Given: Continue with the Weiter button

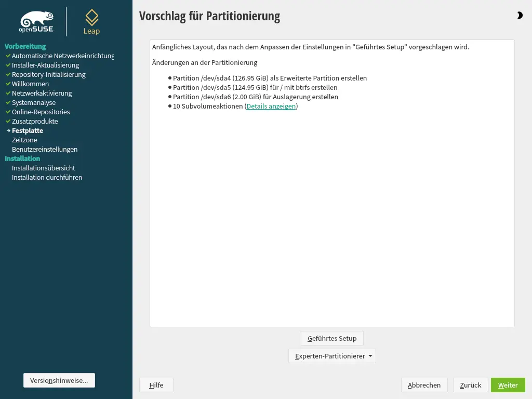Looking at the screenshot, I should pyautogui.click(x=508, y=385).
